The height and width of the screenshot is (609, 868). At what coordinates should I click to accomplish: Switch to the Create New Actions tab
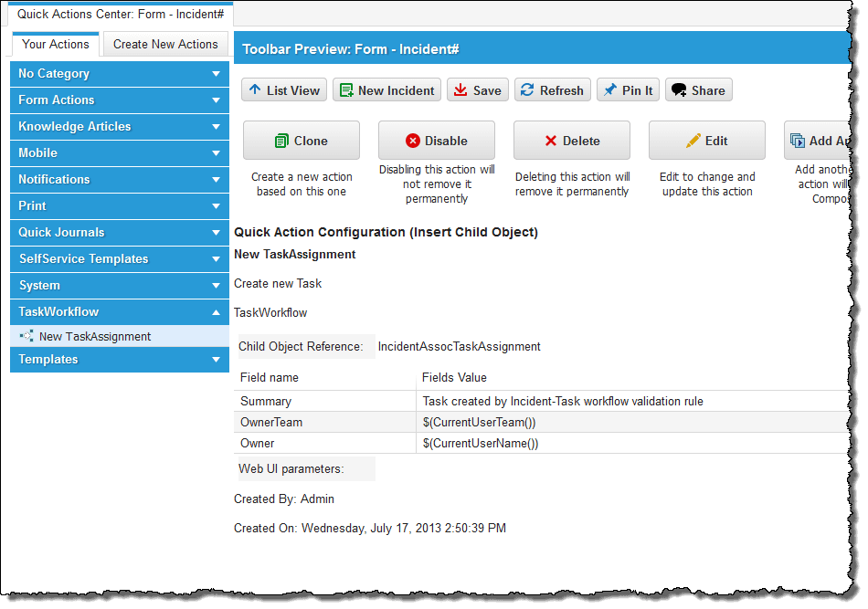164,44
